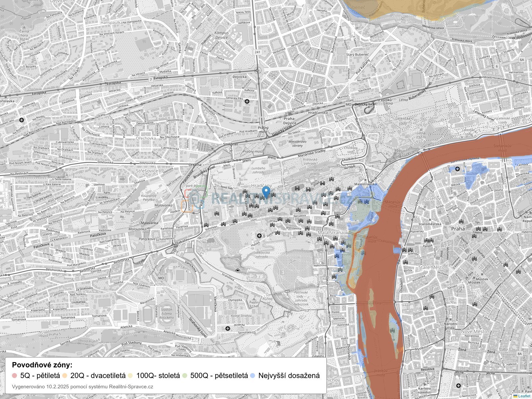Click the hospital cross icon beside Vlašská street
Viewport: 532px width, 399px height.
[259, 236]
